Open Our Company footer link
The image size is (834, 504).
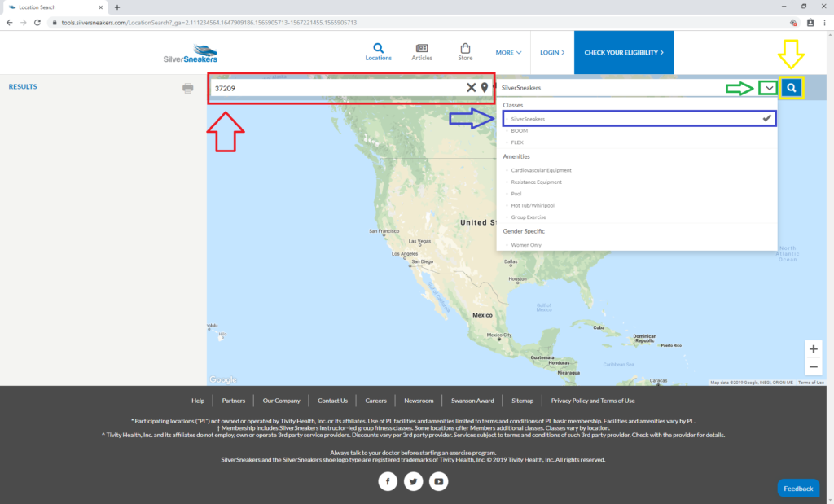coord(281,401)
